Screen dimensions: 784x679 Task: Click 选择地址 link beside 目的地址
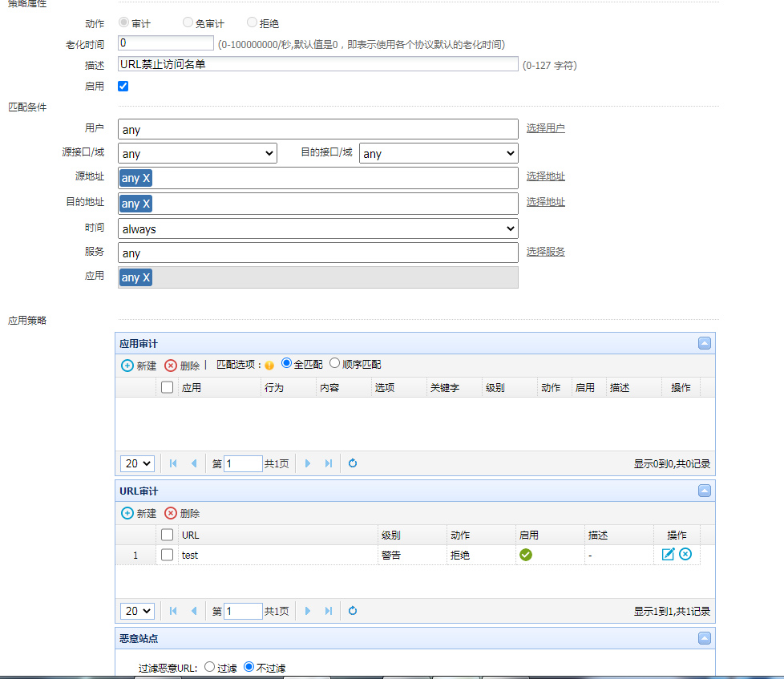click(545, 201)
